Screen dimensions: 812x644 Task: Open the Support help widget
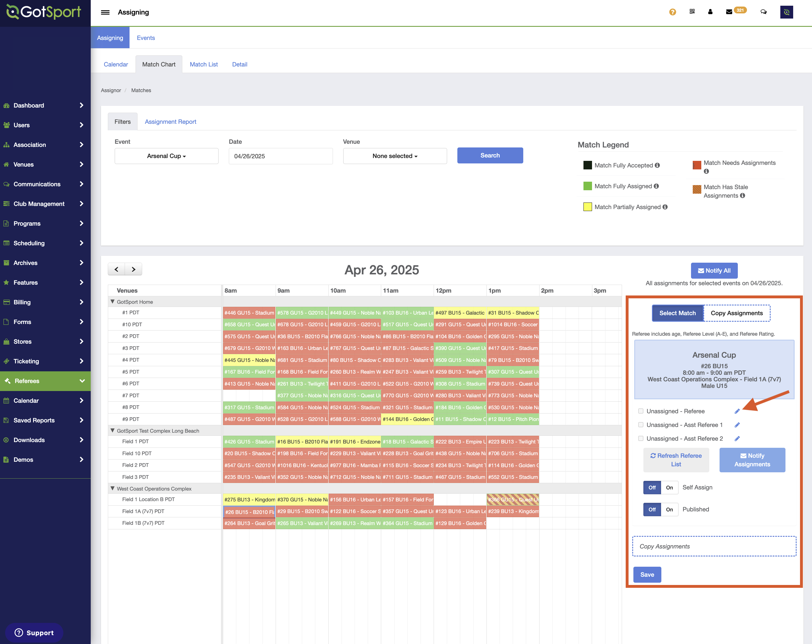tap(34, 633)
